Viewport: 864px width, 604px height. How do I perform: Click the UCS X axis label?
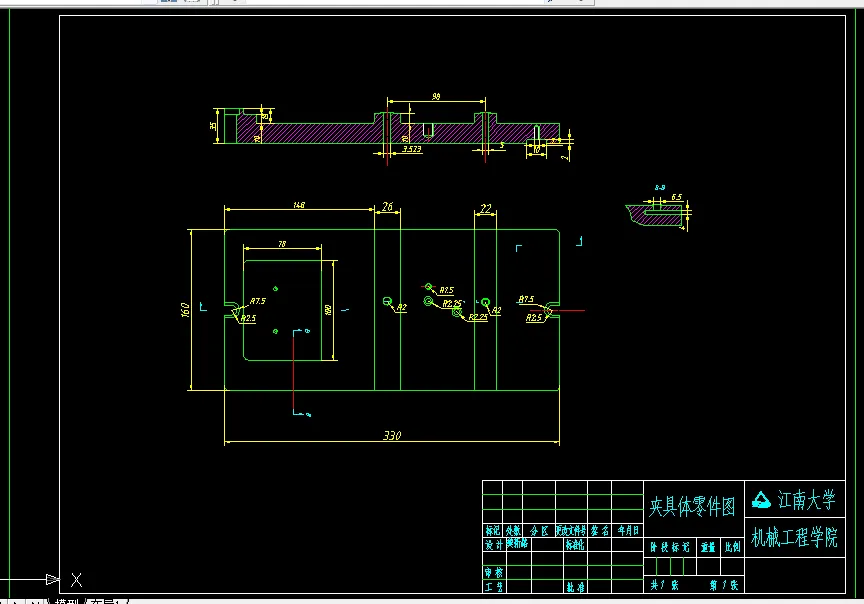(x=77, y=580)
